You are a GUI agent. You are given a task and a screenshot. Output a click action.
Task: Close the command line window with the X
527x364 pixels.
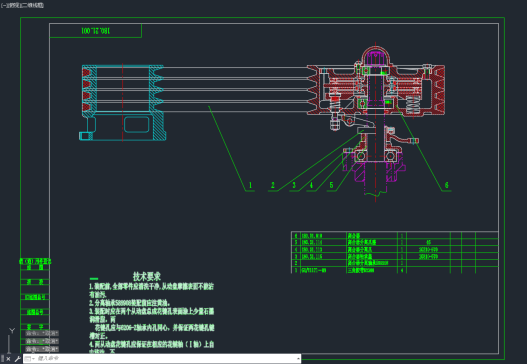tap(8, 359)
